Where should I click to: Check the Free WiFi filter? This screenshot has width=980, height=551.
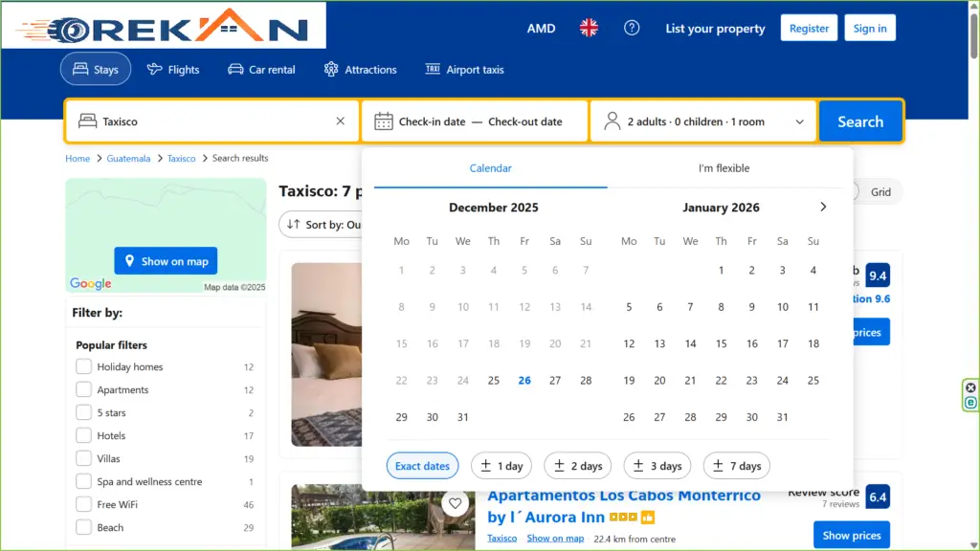[x=84, y=504]
